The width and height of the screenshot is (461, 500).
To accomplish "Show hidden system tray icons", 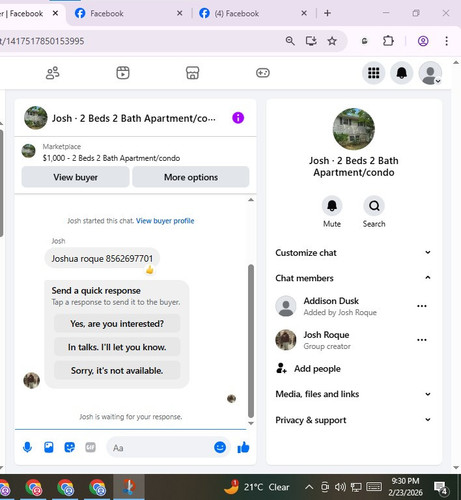I will [x=309, y=487].
